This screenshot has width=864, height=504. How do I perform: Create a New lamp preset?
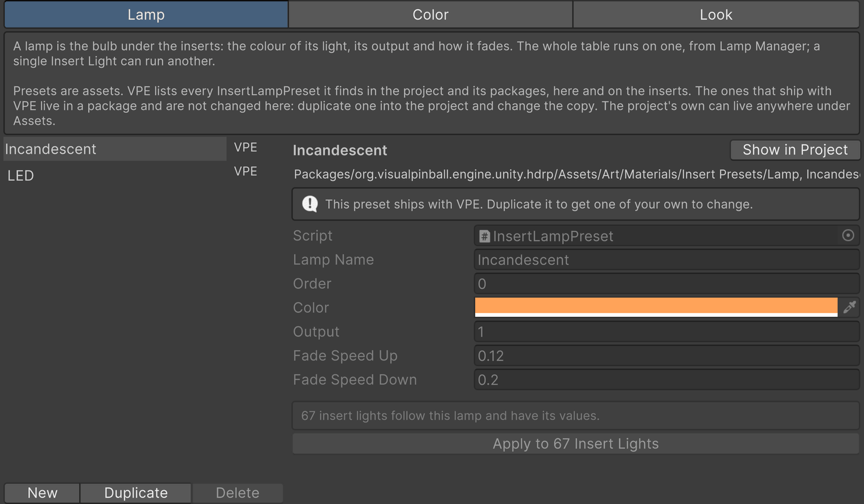click(x=42, y=493)
